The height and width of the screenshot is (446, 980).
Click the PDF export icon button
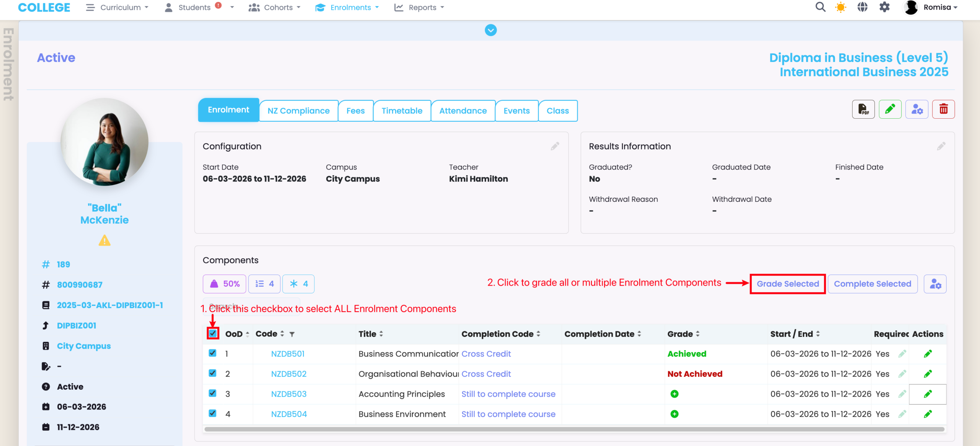[863, 109]
